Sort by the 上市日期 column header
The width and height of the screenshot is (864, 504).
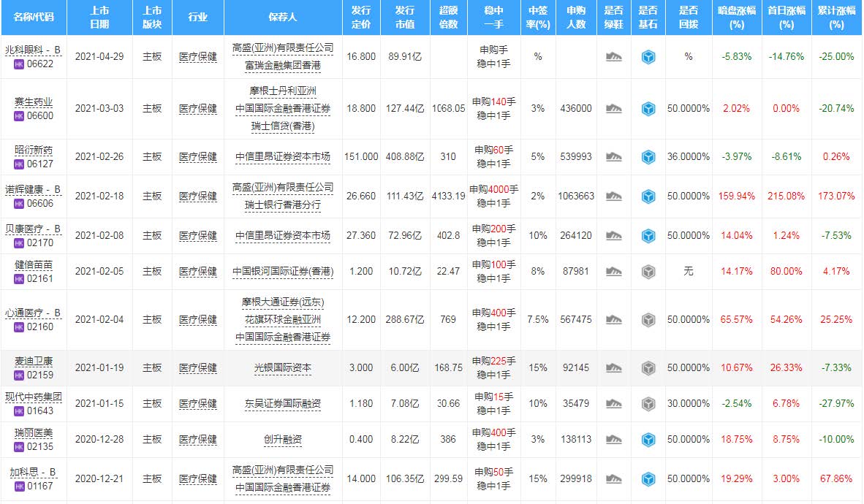point(100,18)
